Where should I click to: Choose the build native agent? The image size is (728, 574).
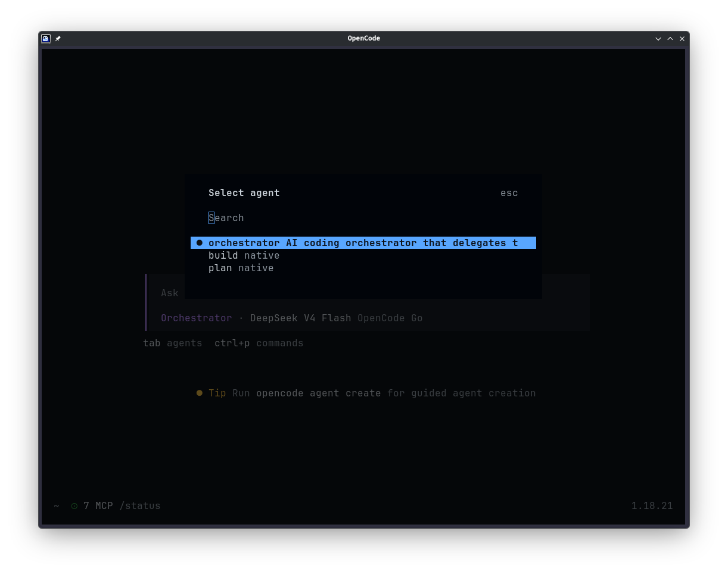[x=363, y=255]
